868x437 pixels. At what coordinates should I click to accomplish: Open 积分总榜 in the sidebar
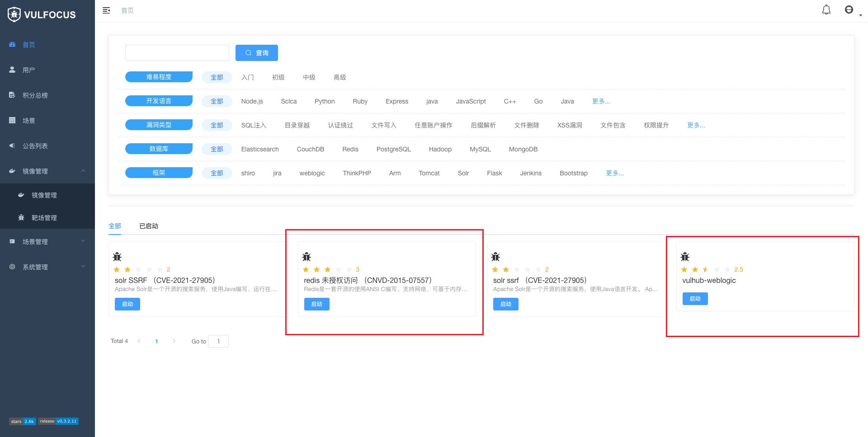click(47, 95)
